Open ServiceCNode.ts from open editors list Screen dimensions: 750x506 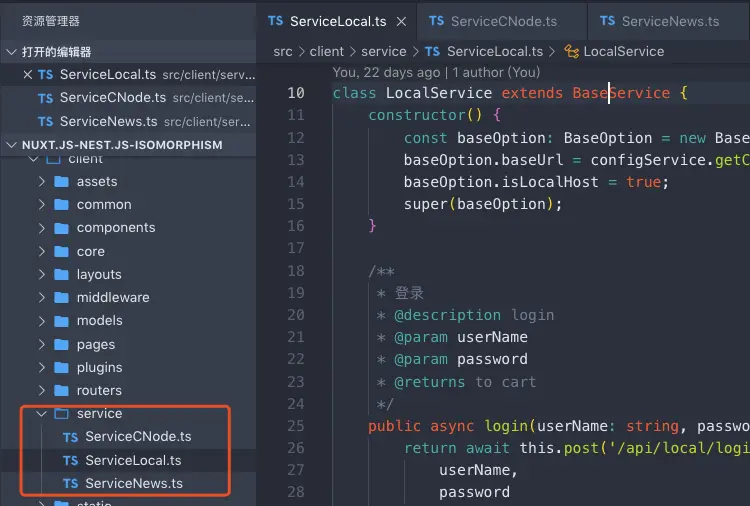[x=128, y=98]
